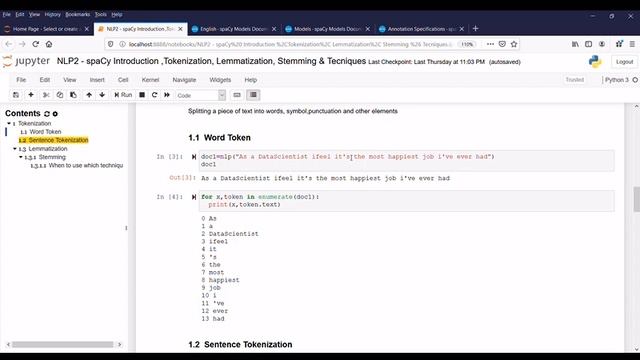Run cell In [3] with its run icon
The height and width of the screenshot is (360, 640).
[x=194, y=157]
